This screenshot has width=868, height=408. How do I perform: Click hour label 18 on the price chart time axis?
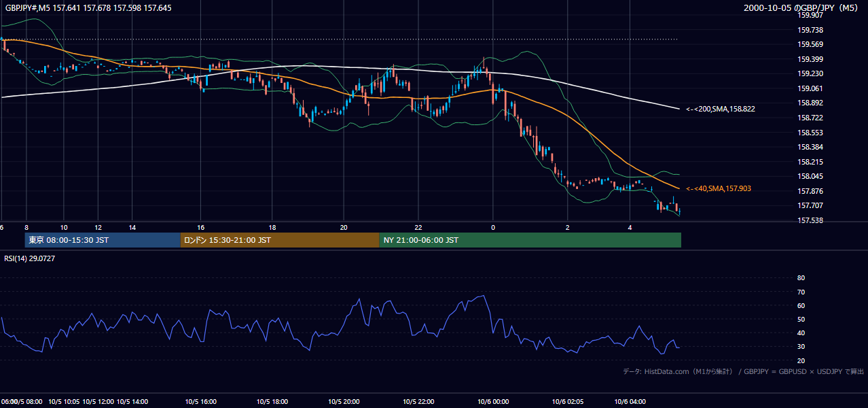(x=272, y=227)
